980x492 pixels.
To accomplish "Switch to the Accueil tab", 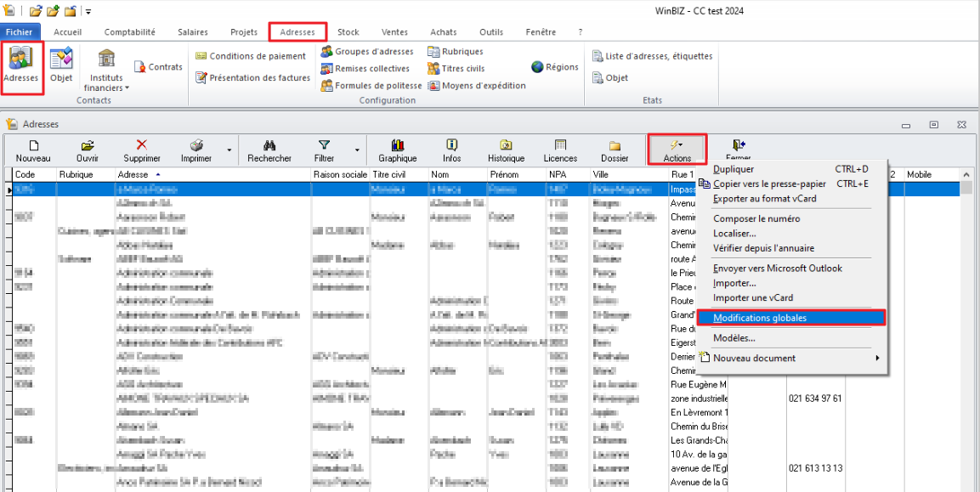I will (67, 32).
